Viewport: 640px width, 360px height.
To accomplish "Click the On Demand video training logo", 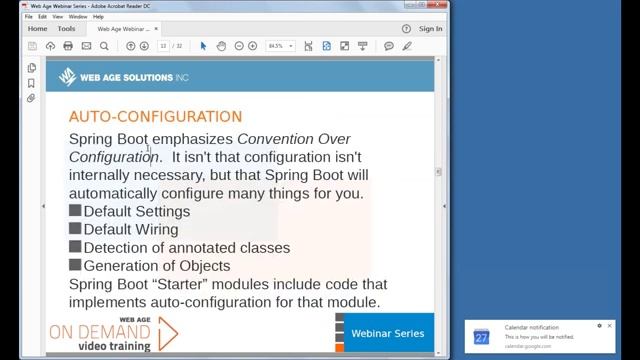I will [x=113, y=333].
